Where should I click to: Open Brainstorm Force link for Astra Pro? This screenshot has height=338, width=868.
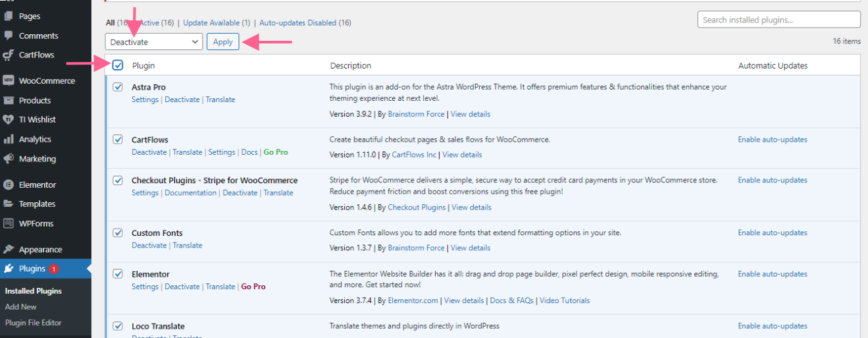(x=416, y=114)
